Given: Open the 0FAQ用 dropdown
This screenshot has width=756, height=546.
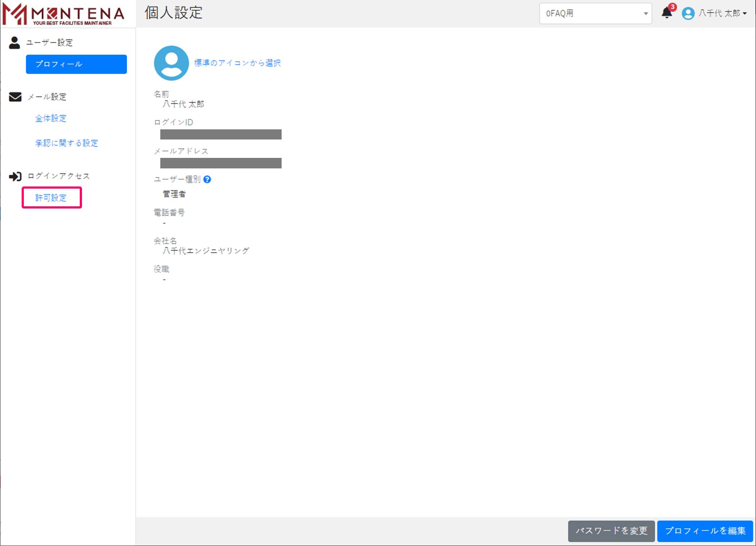Looking at the screenshot, I should [595, 14].
